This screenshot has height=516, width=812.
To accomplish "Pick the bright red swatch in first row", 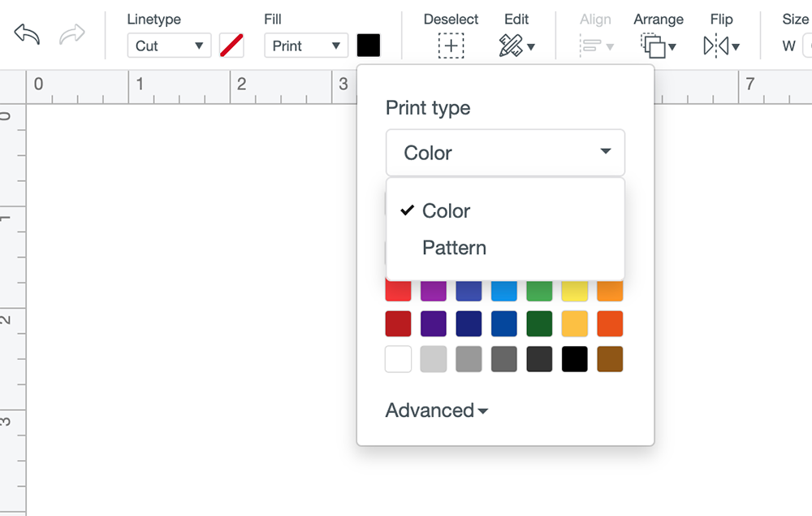I will tap(398, 291).
